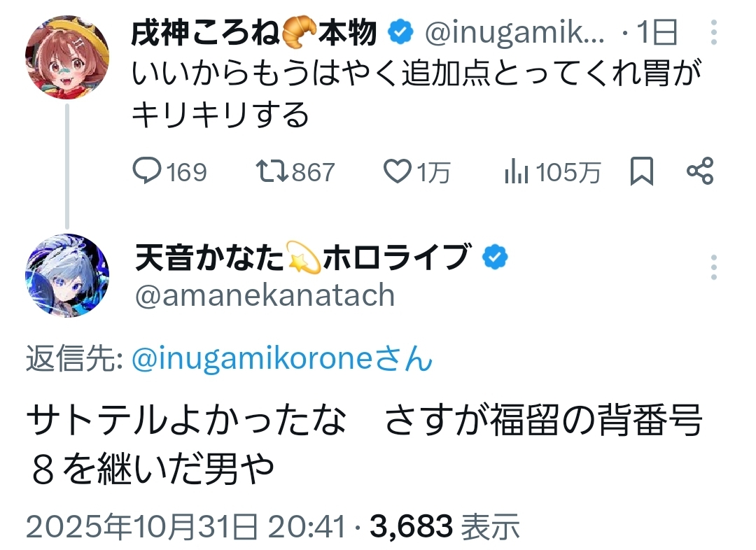Share the 戌神ころね tweet
Viewport: 756px width, 550px height.
click(700, 171)
